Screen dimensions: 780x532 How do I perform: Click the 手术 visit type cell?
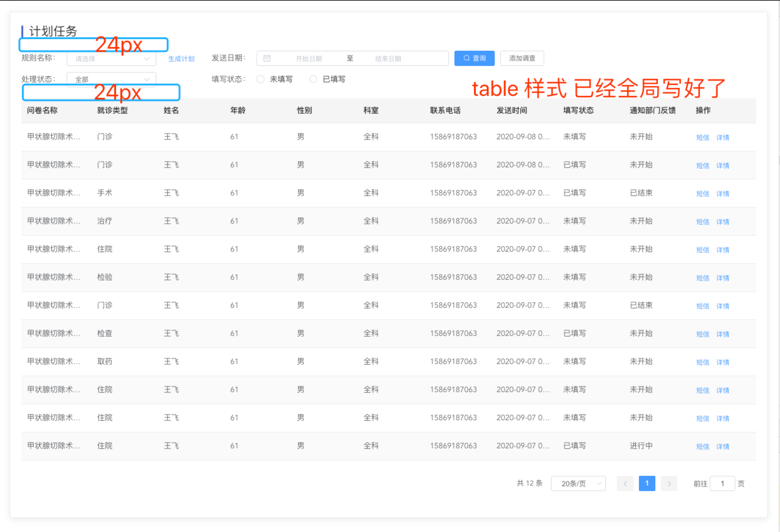[x=105, y=193]
